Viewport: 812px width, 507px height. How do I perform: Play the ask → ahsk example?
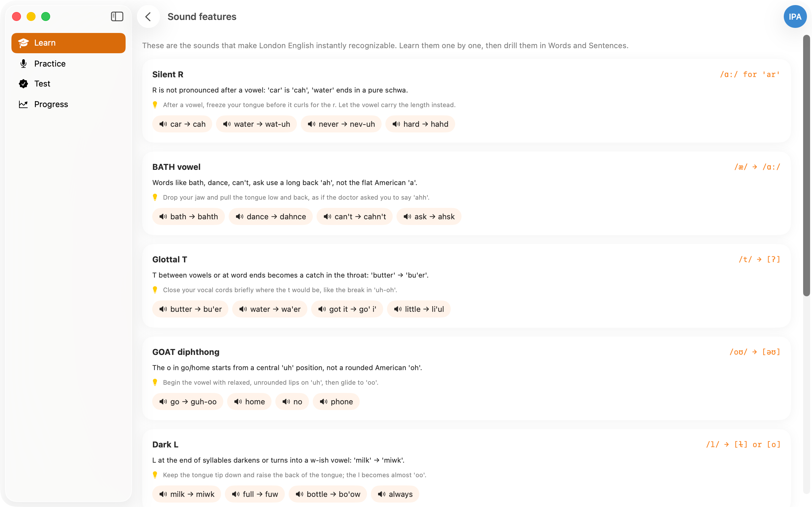(x=429, y=217)
